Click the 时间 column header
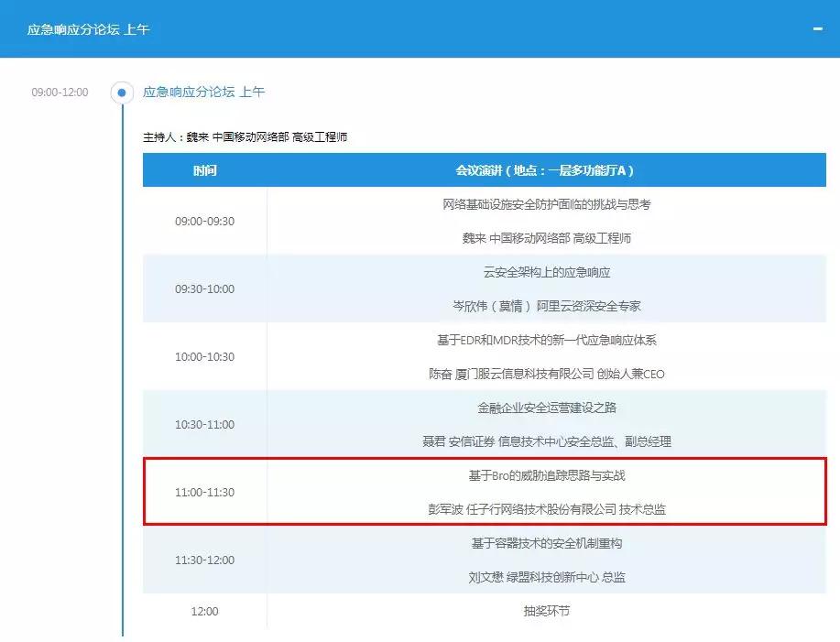Image resolution: width=840 pixels, height=642 pixels. point(204,170)
